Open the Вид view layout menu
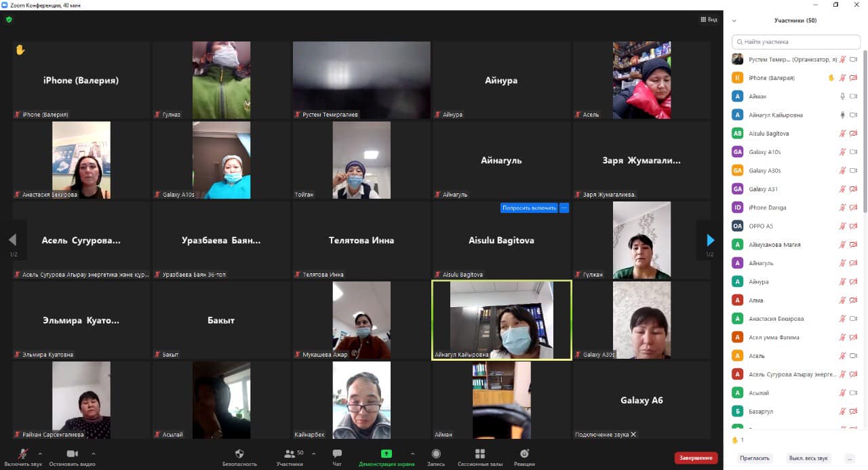The width and height of the screenshot is (868, 470). pos(709,20)
